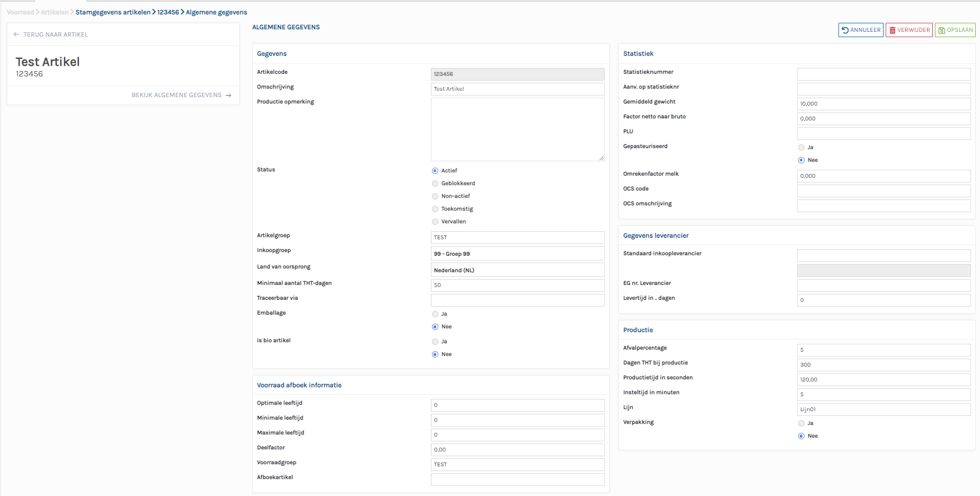Select Ja for Emballage

click(x=435, y=314)
